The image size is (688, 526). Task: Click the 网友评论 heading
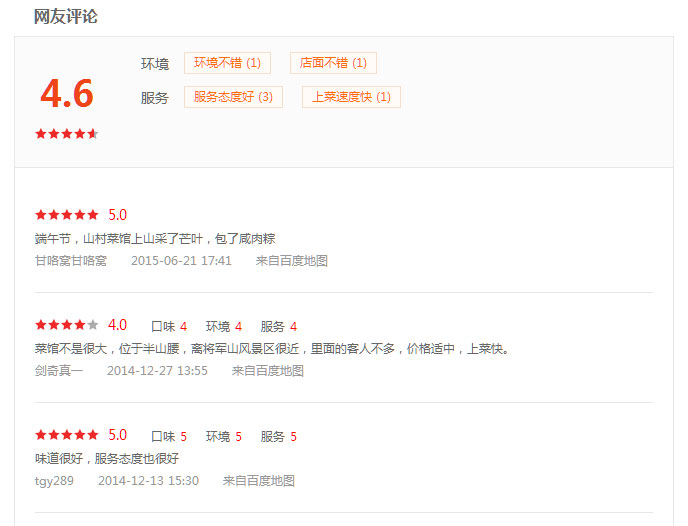(x=66, y=17)
